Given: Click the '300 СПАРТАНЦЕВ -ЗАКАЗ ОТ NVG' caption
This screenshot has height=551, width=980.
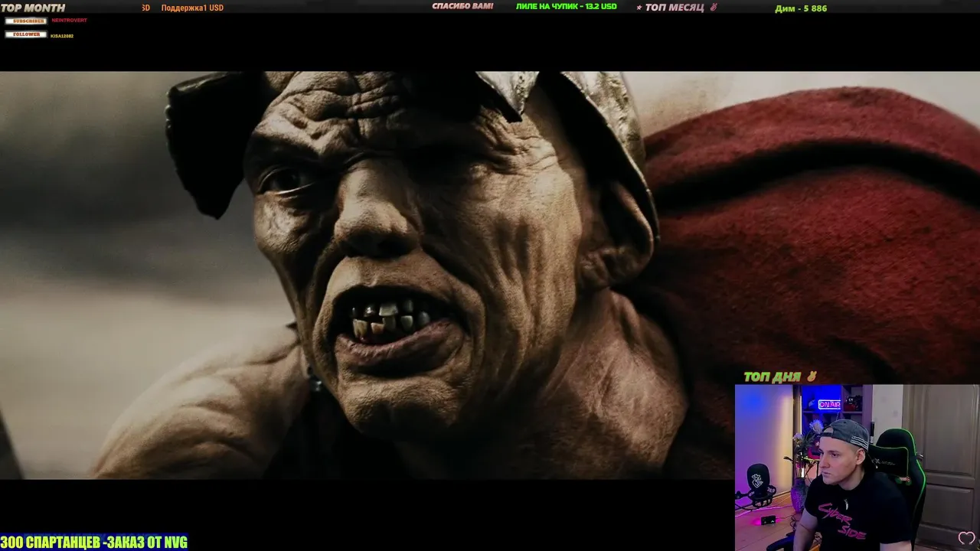Looking at the screenshot, I should click(94, 543).
